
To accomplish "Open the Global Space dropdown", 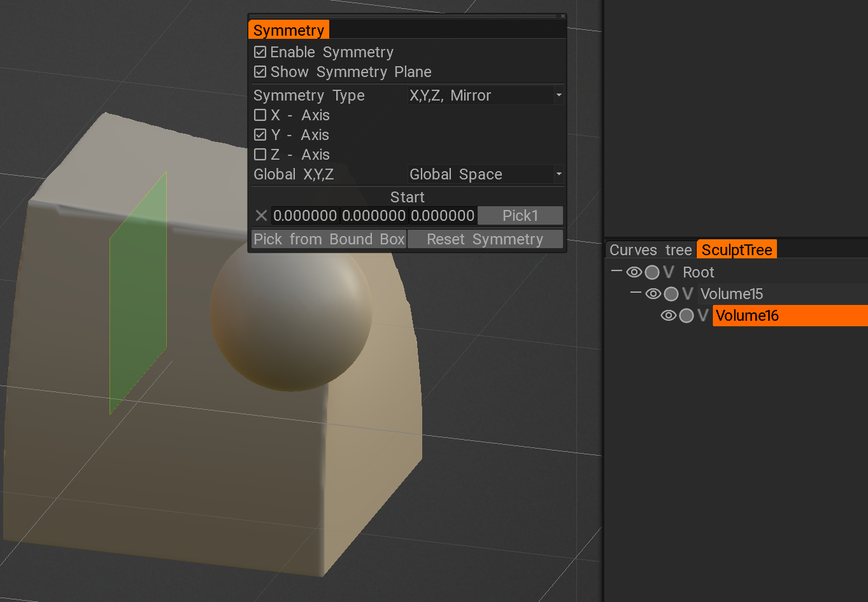I will click(x=485, y=174).
